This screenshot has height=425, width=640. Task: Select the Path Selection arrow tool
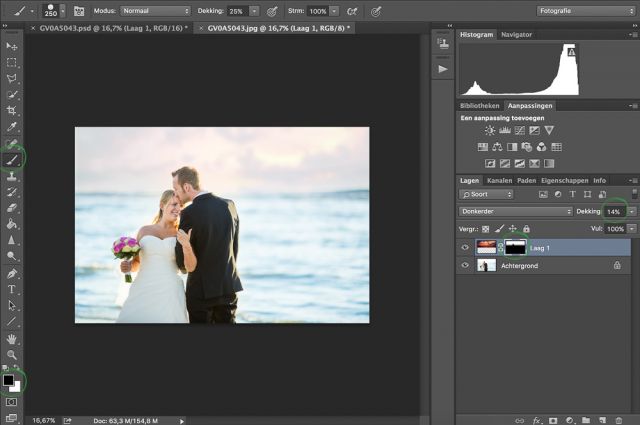coord(11,305)
